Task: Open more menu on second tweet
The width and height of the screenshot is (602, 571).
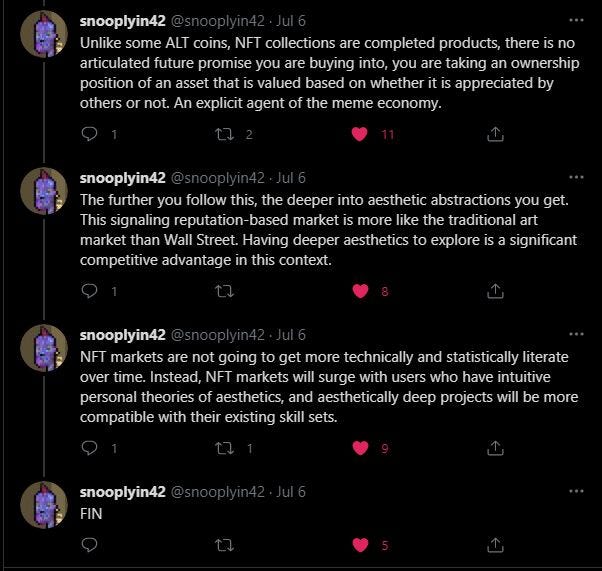Action: tap(575, 178)
